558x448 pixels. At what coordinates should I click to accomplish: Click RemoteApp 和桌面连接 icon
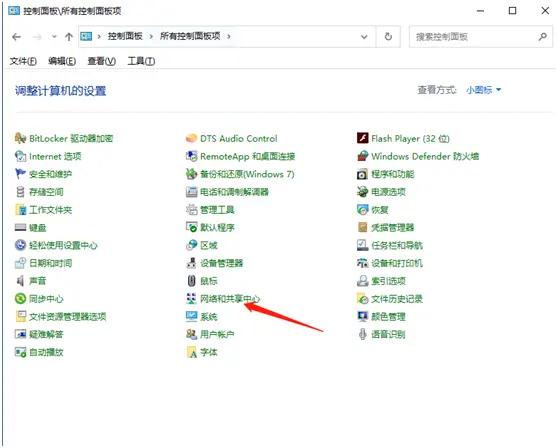tap(191, 156)
